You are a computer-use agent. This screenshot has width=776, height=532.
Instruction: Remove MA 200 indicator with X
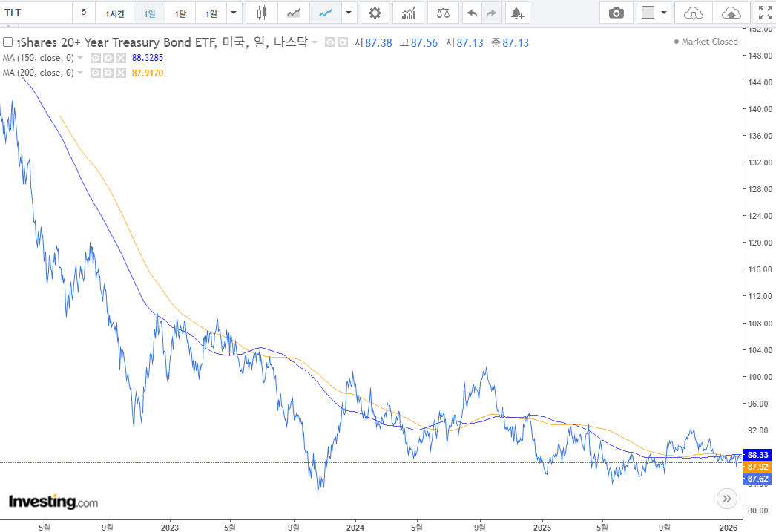point(121,73)
